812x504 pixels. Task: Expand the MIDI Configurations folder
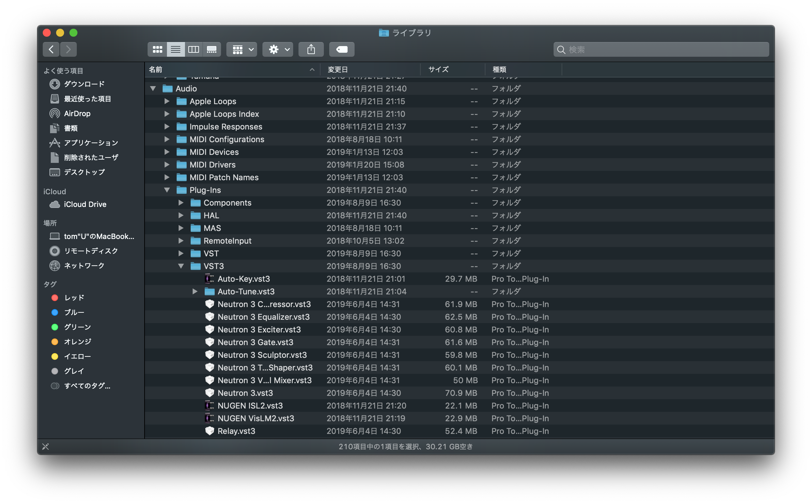(x=167, y=139)
